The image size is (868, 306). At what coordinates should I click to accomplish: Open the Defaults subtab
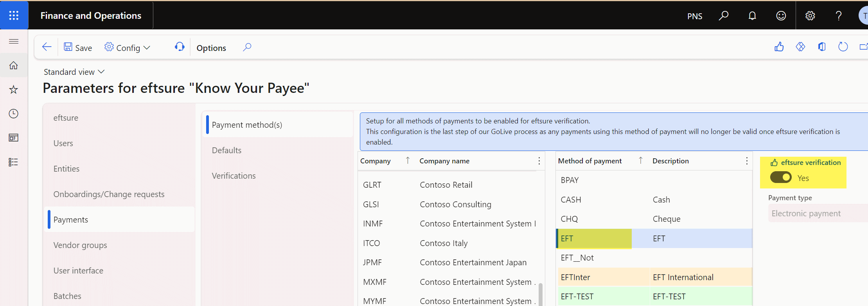278,150
